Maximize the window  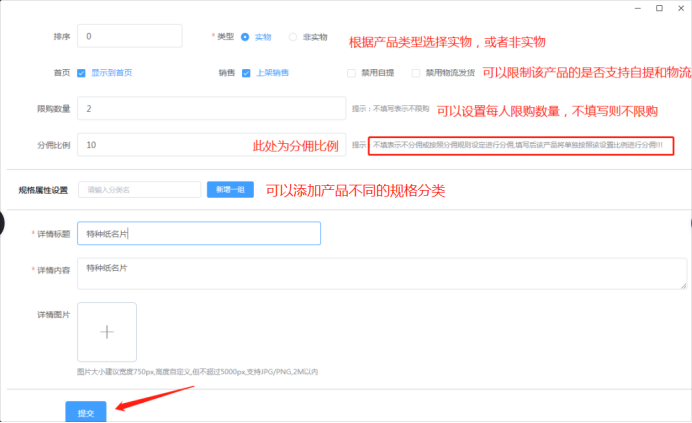click(x=658, y=8)
